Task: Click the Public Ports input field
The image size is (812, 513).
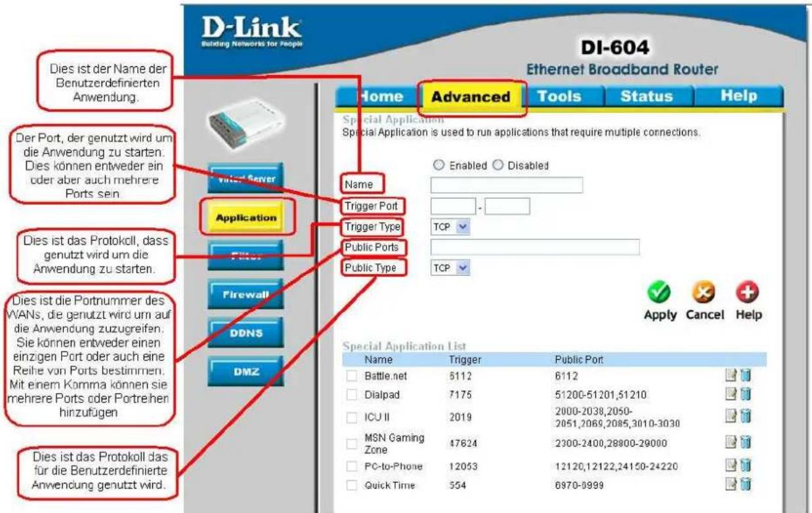Action: point(535,248)
